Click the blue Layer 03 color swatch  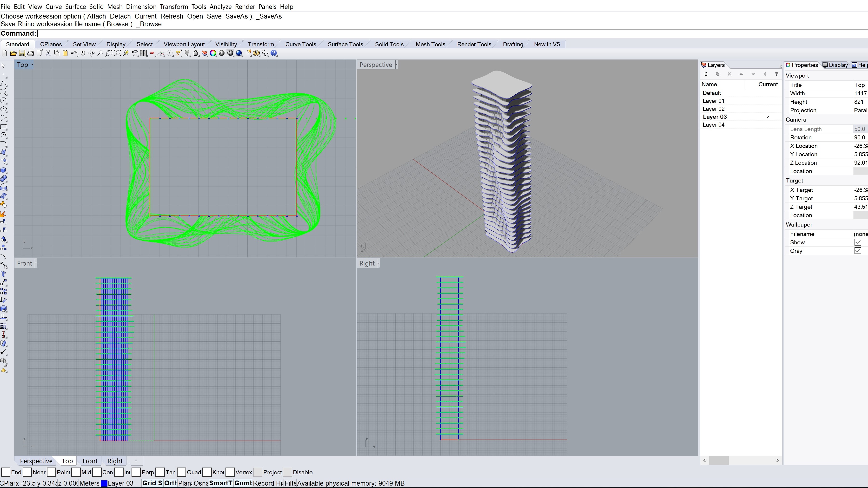[104, 483]
